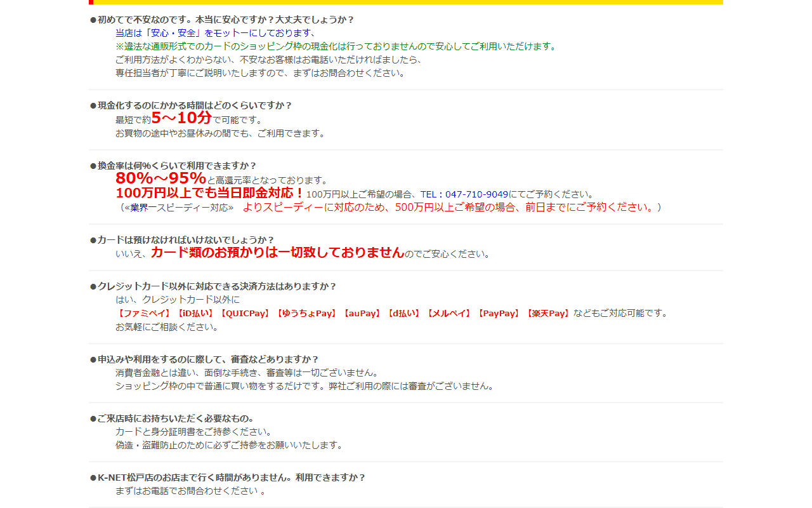Click the line starting 'ショッピング枠の中で普通に買い物'
The height and width of the screenshot is (508, 812).
click(x=305, y=386)
